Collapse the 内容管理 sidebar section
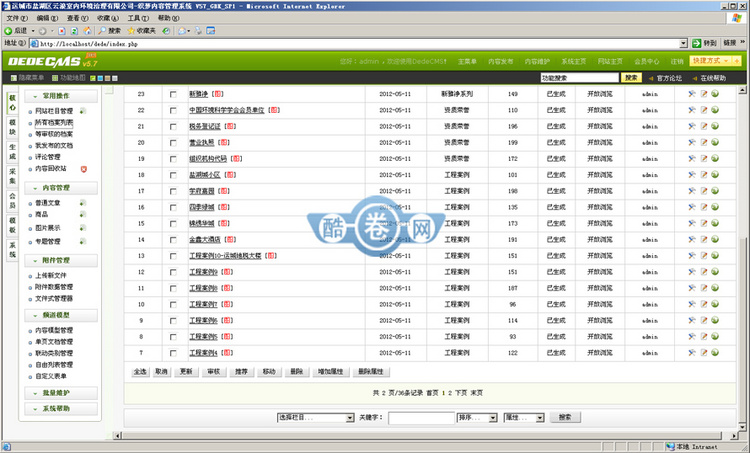The image size is (750, 453). [x=61, y=188]
